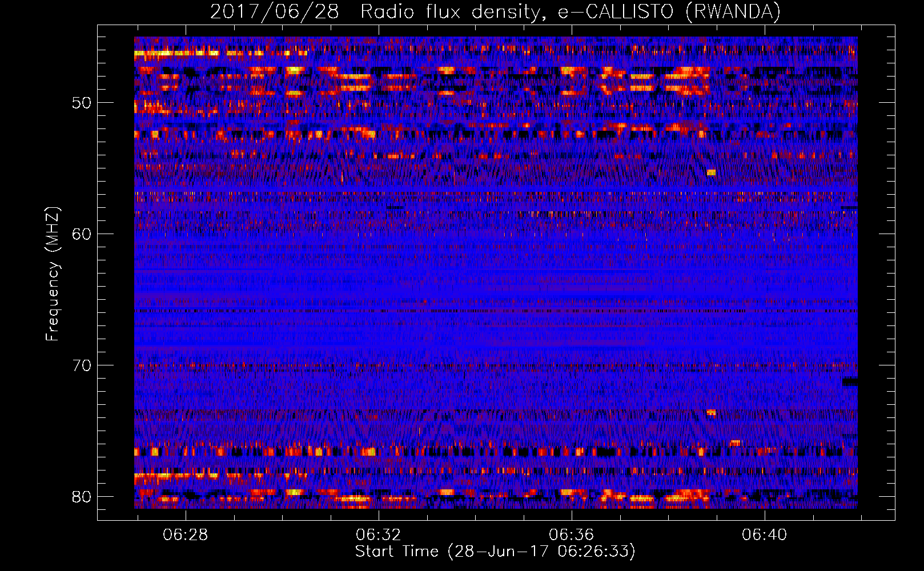Click the "60" frequency tick label
924x571 pixels.
point(82,234)
